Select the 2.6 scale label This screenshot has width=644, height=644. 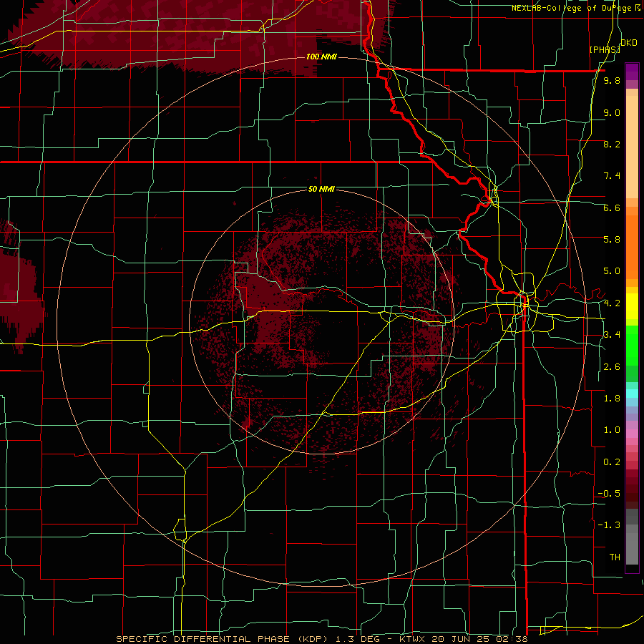[612, 367]
